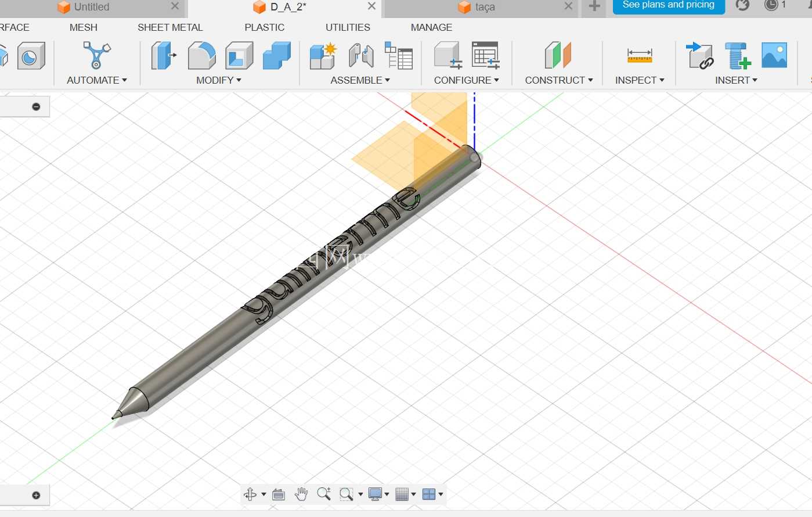The image size is (812, 517).
Task: Expand the MODIFY dropdown menu
Action: coord(219,80)
